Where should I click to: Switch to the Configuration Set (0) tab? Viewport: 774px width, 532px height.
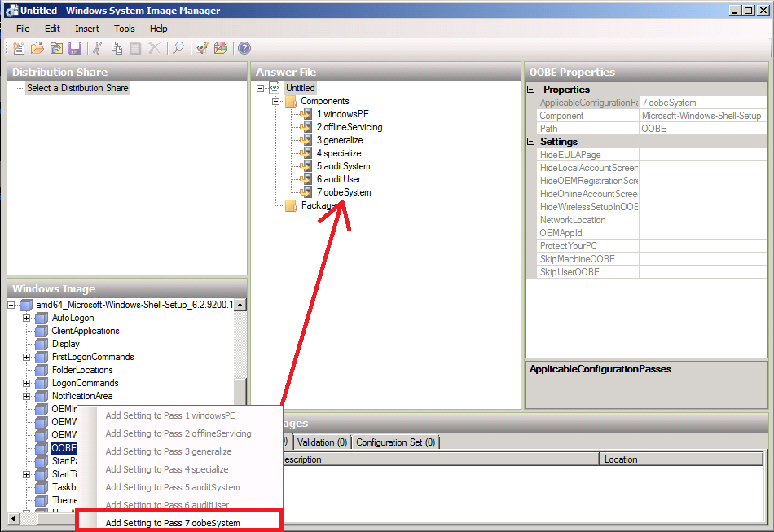tap(395, 442)
